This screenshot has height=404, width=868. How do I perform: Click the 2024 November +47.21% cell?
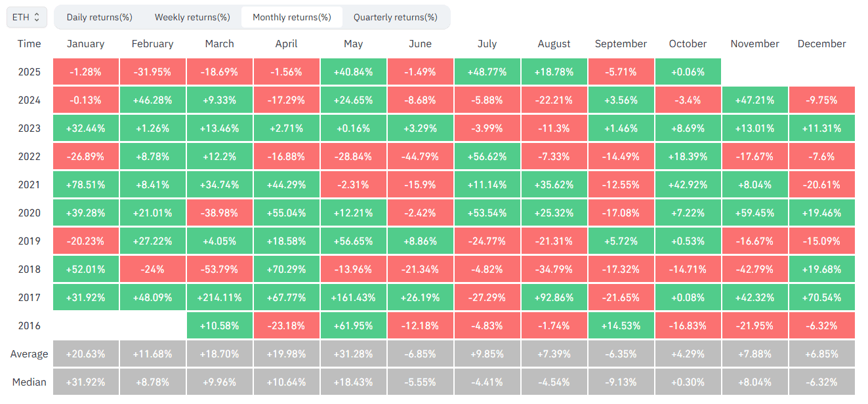(755, 100)
